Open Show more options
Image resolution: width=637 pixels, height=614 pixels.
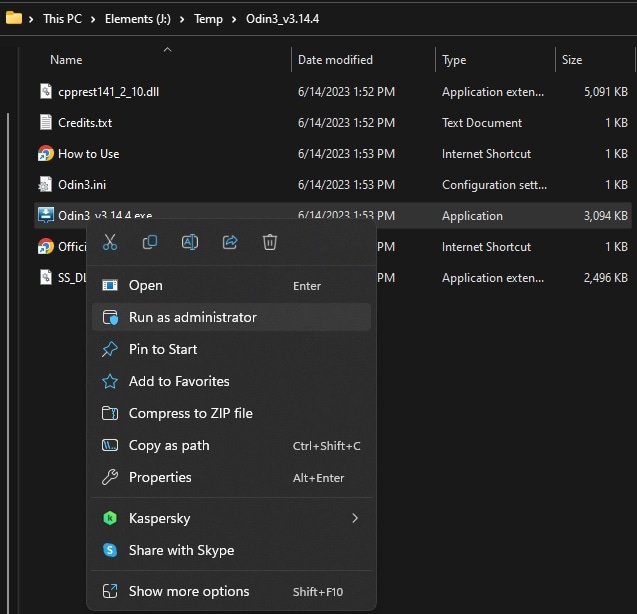coord(189,591)
